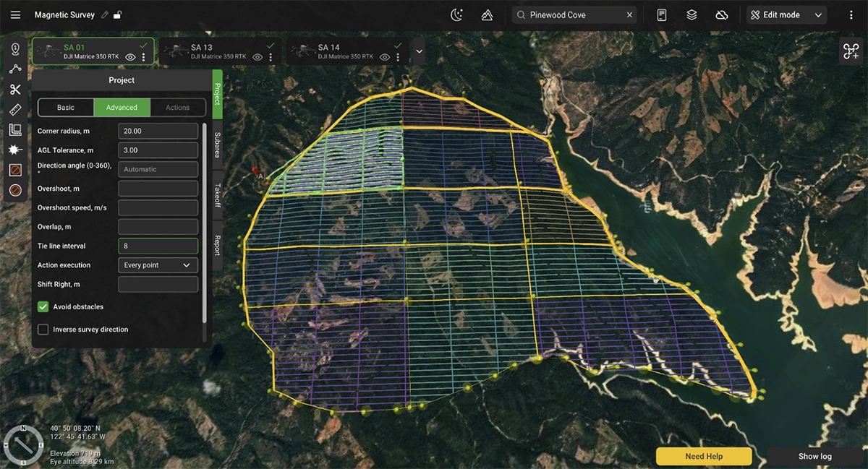868x469 pixels.
Task: Click the red takeoff point marker
Action: 255,172
